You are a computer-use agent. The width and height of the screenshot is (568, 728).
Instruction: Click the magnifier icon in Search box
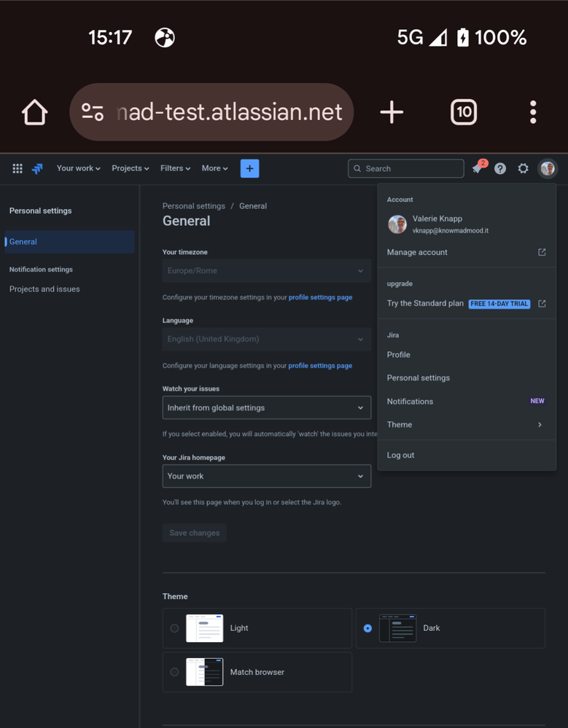[x=357, y=168]
